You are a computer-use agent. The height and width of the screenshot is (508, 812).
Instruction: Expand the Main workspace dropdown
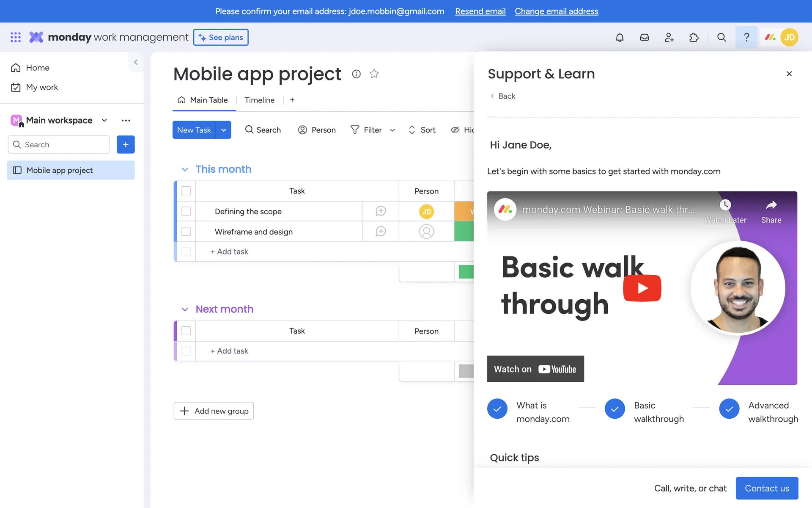[104, 120]
